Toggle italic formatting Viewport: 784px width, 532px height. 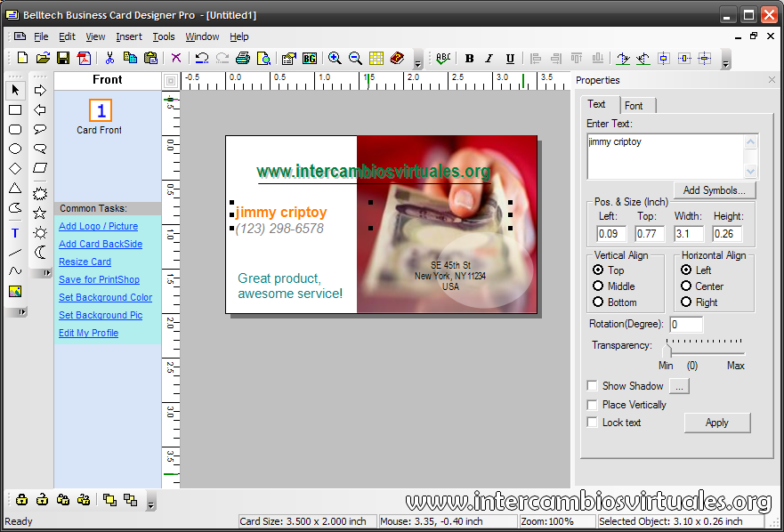[489, 59]
